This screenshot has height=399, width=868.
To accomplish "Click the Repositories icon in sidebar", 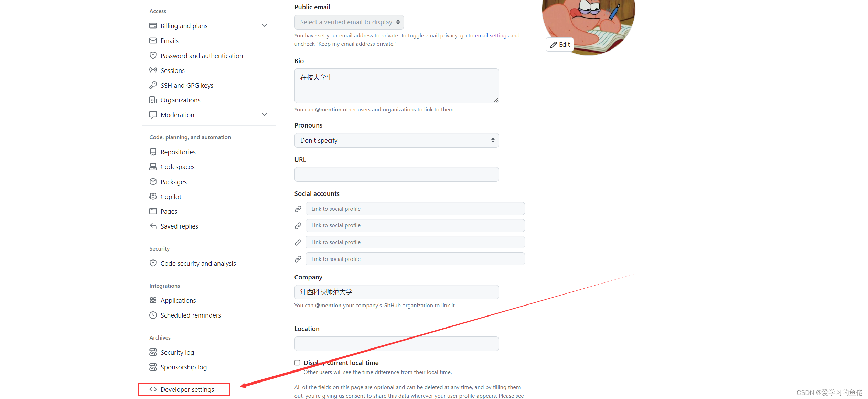I will click(x=153, y=152).
